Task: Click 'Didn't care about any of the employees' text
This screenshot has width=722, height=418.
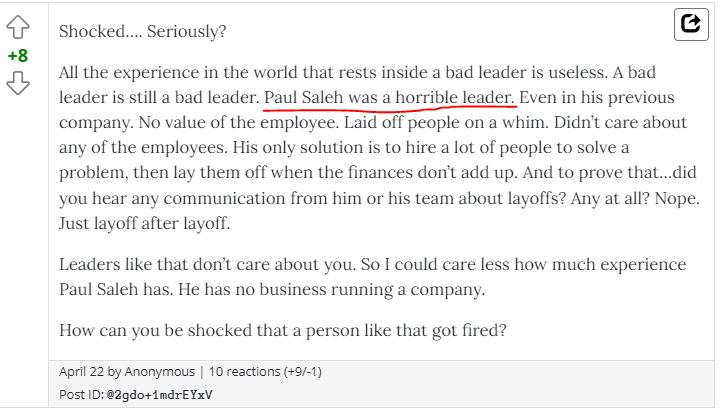Action: point(373,135)
